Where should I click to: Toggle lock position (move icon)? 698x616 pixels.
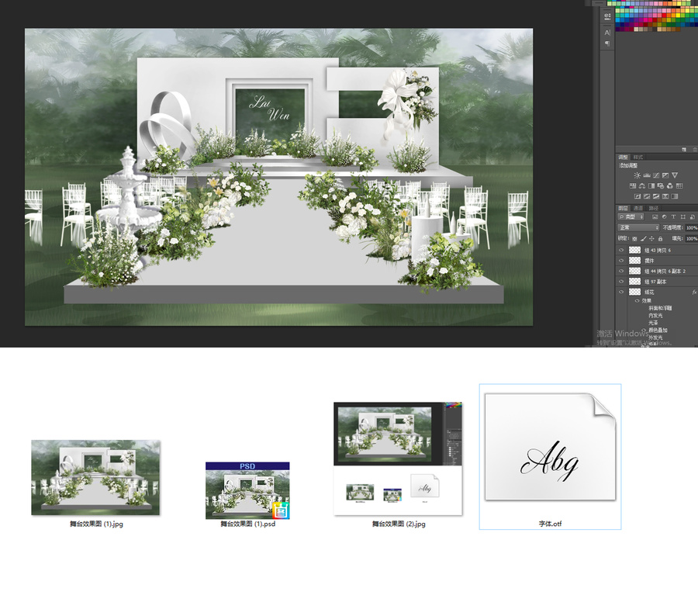click(x=651, y=239)
